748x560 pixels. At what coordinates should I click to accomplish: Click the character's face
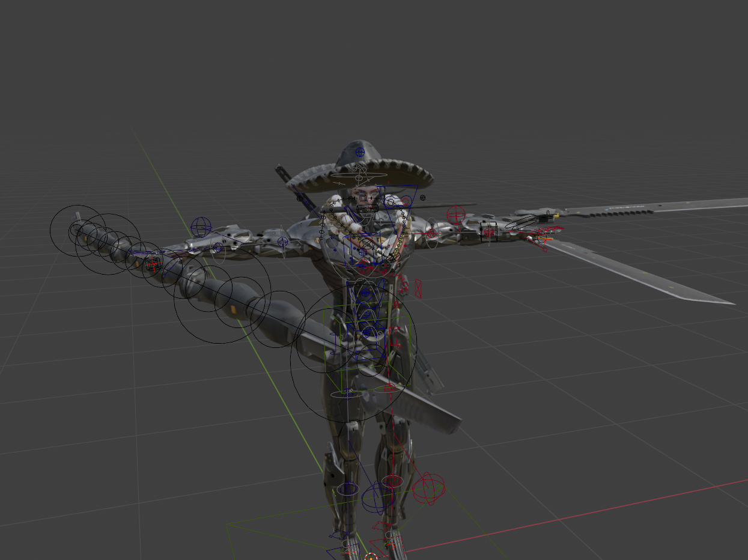click(x=363, y=195)
